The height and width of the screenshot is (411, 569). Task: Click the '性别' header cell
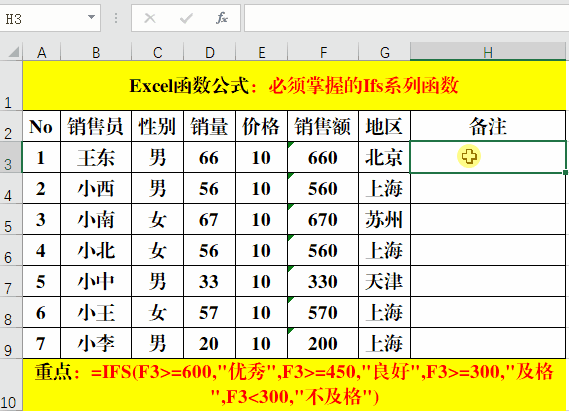(x=157, y=126)
